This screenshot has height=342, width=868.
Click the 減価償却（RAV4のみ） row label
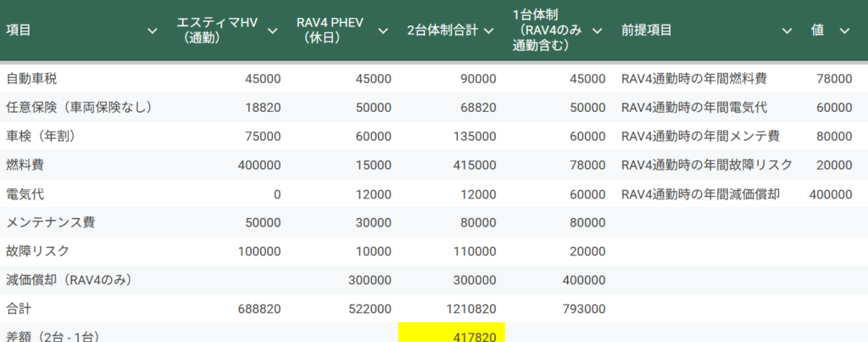click(x=70, y=280)
